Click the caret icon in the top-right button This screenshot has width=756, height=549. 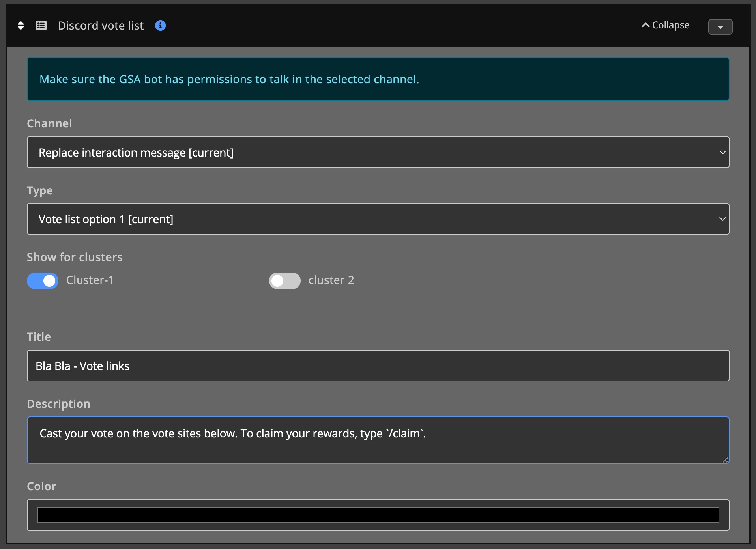click(x=720, y=27)
